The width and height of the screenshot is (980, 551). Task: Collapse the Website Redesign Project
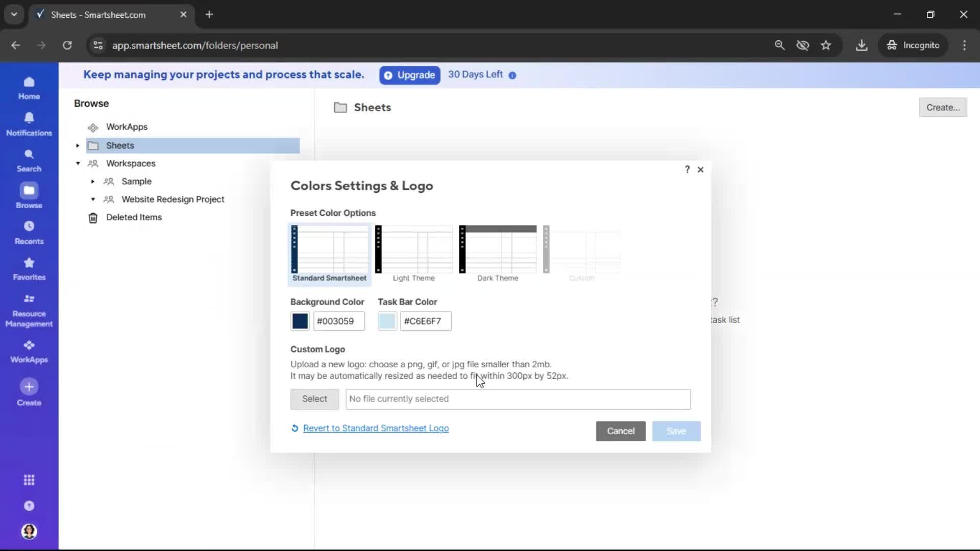tap(92, 199)
